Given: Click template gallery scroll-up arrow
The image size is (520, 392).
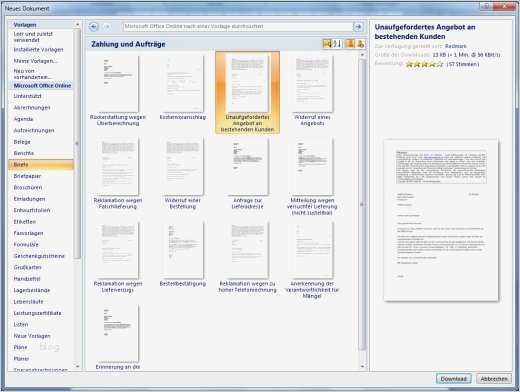Looking at the screenshot, I should tap(363, 54).
